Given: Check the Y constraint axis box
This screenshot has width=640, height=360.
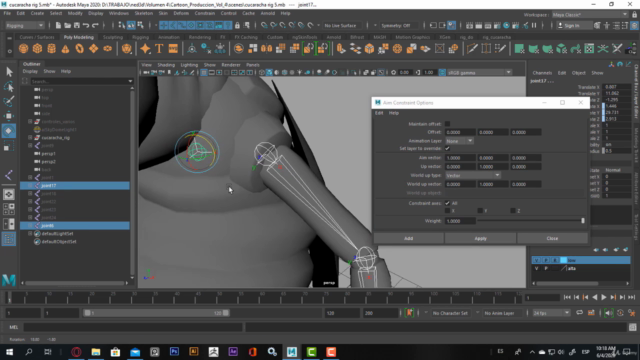Looking at the screenshot, I should tap(480, 211).
